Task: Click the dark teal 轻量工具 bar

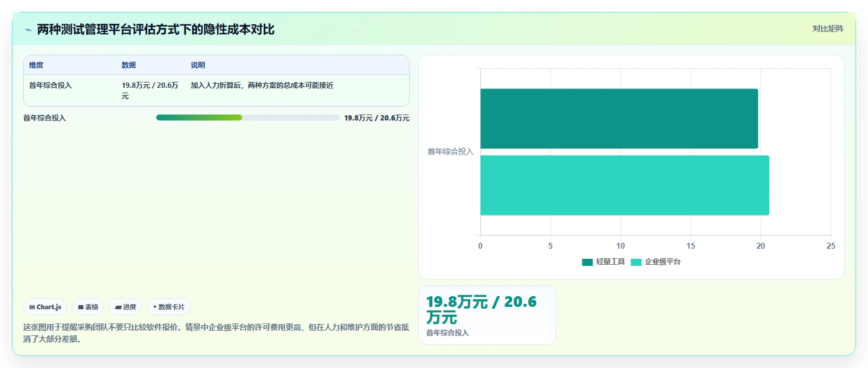Action: [619, 119]
